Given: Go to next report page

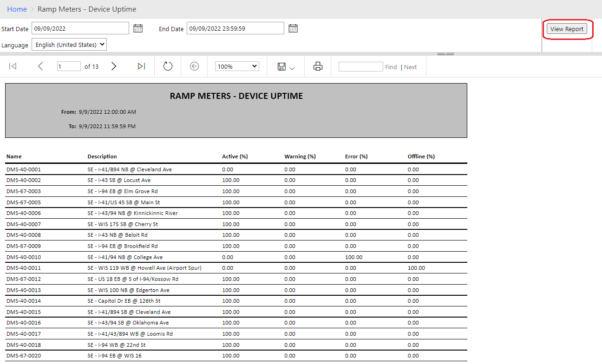Looking at the screenshot, I should (x=114, y=66).
